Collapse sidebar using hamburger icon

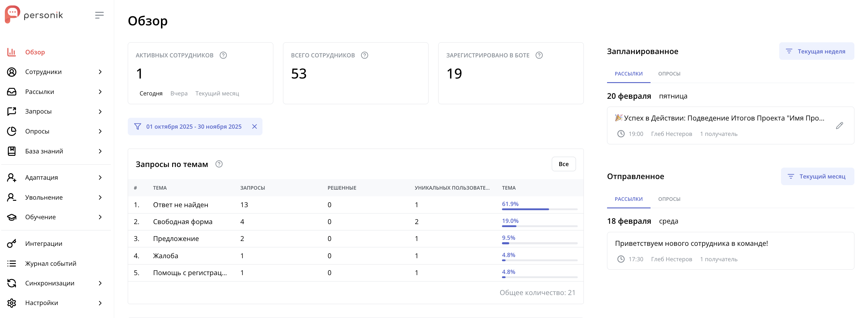(x=99, y=15)
